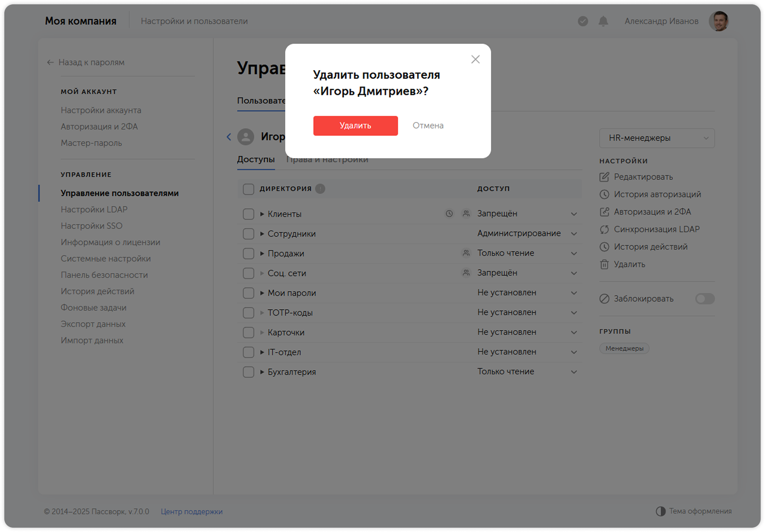Viewport: 765px width, 532px height.
Task: Check the IT-отдел checkbox
Action: 248,352
